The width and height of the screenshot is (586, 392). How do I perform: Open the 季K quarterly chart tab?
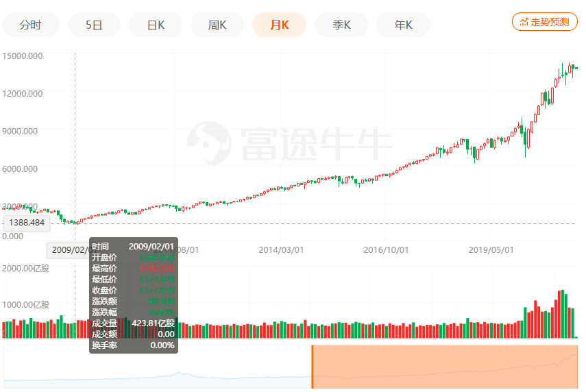coord(341,25)
